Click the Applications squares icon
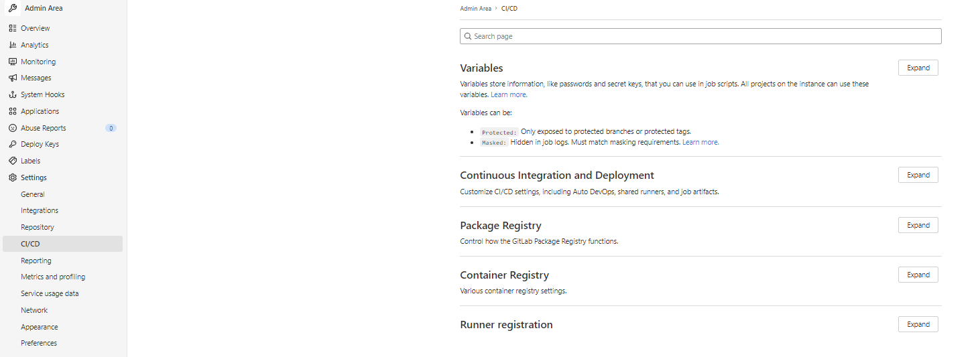Image resolution: width=980 pixels, height=357 pixels. click(13, 111)
